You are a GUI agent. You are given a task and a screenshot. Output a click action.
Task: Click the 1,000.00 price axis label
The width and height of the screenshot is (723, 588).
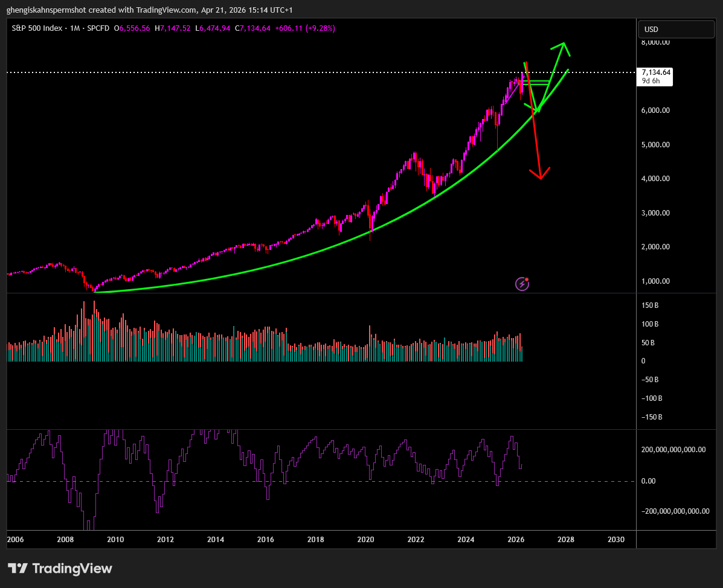(x=655, y=281)
